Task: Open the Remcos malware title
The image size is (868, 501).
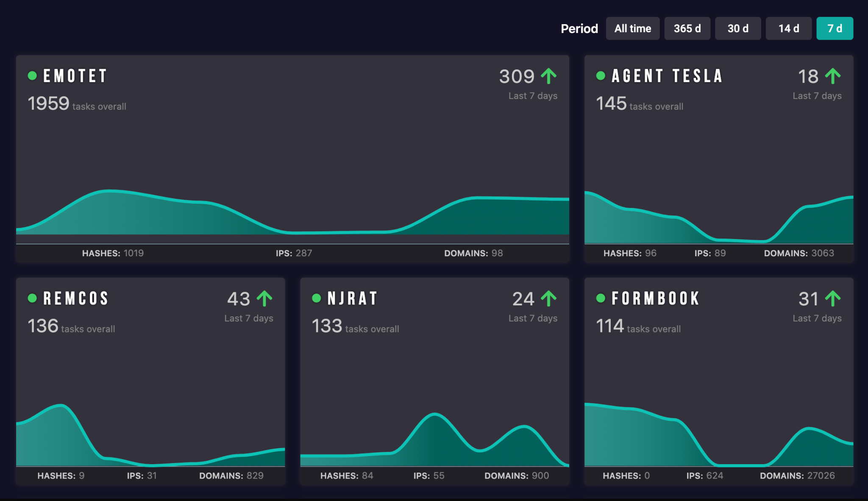Action: click(76, 299)
